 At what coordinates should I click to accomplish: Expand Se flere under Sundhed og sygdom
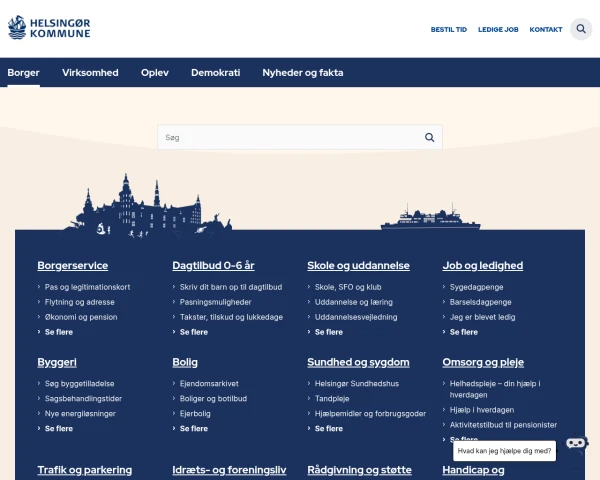tap(329, 429)
